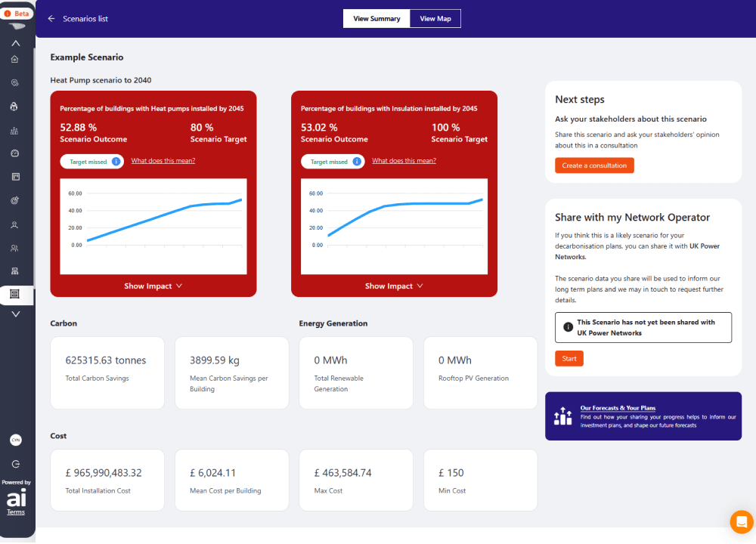Screen dimensions: 756x544
Task: Click the Scenarios list back link
Action: (85, 19)
